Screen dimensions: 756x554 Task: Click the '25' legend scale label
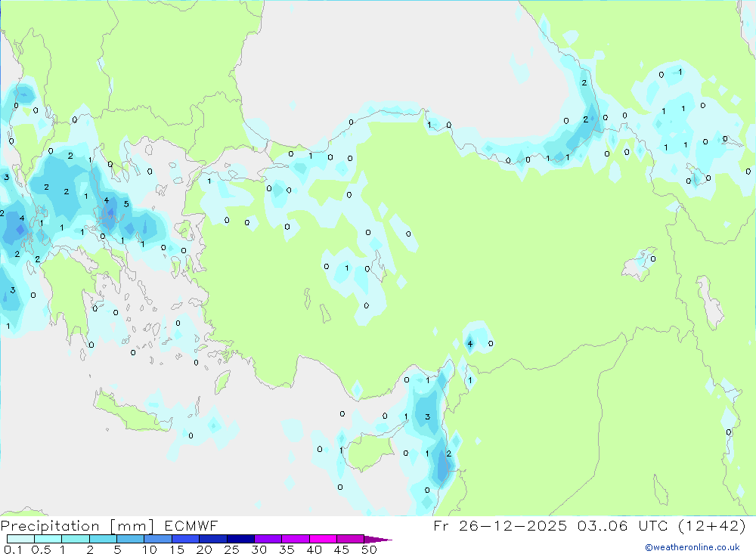pos(231,549)
